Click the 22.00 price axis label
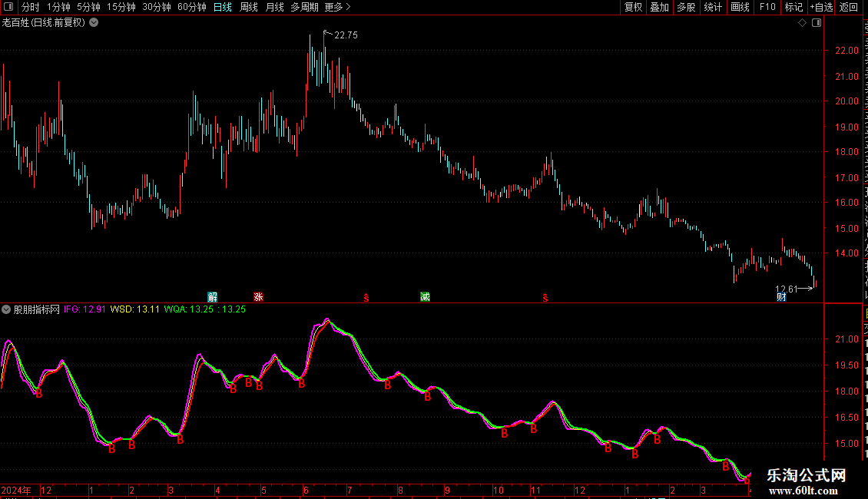Screen dimensions: 868x499 [847, 51]
